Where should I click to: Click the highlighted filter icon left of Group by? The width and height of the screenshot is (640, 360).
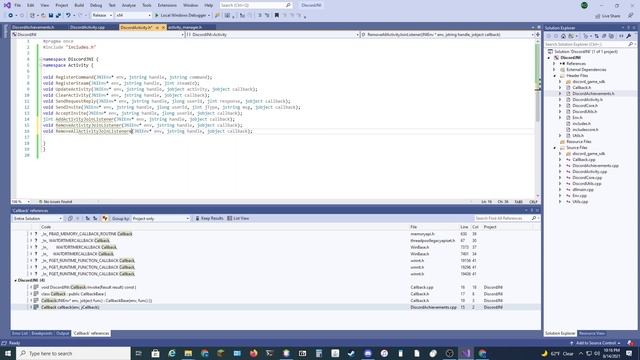click(x=105, y=218)
